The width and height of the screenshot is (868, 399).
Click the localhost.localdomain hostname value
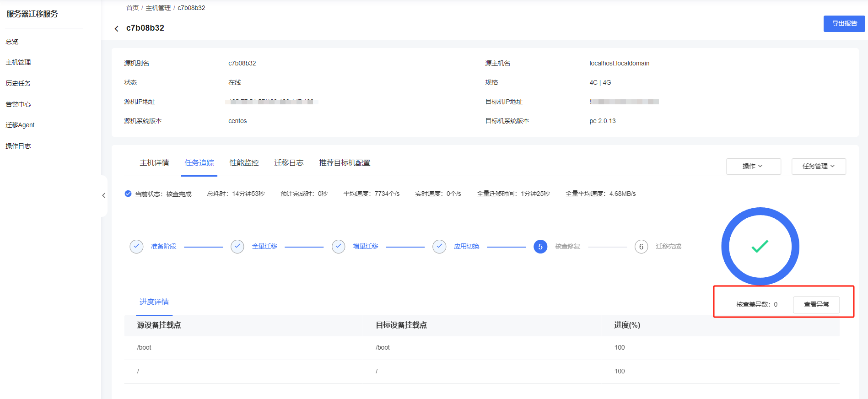[620, 63]
